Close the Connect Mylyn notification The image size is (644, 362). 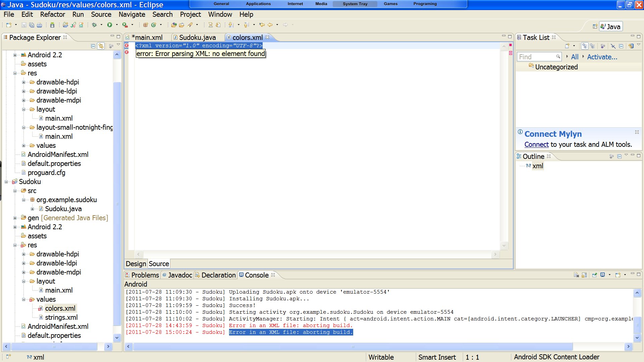(637, 132)
